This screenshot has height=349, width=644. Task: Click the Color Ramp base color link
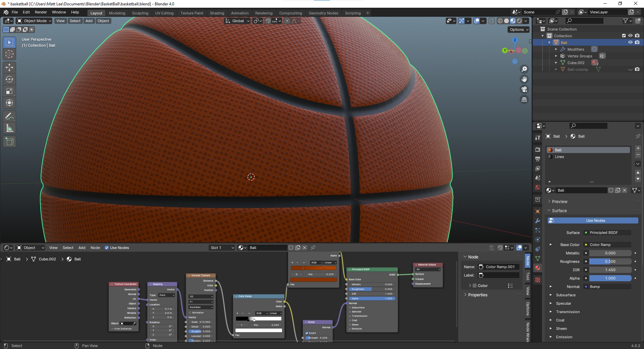click(607, 245)
